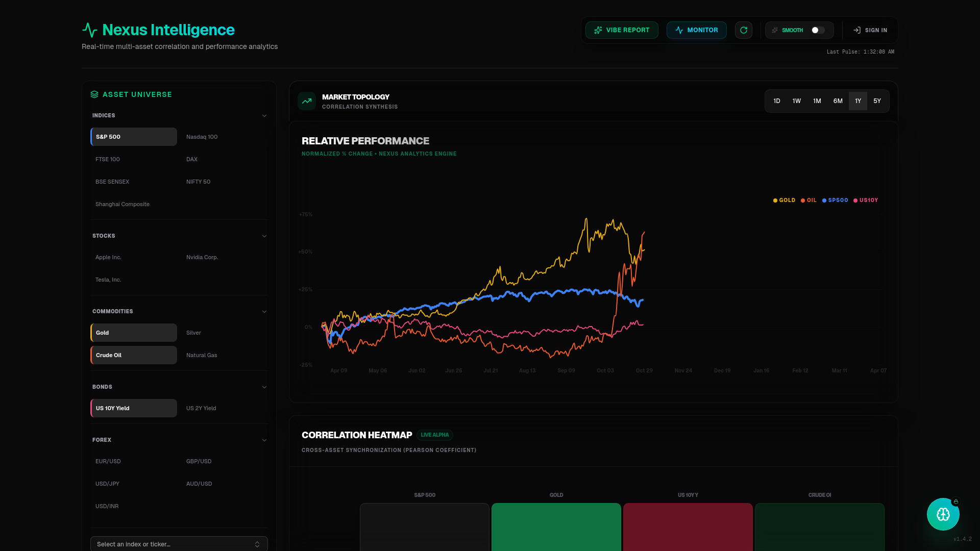Screen dimensions: 980x551
Task: Click the 'v1.4.2' version label
Action: pyautogui.click(x=963, y=539)
